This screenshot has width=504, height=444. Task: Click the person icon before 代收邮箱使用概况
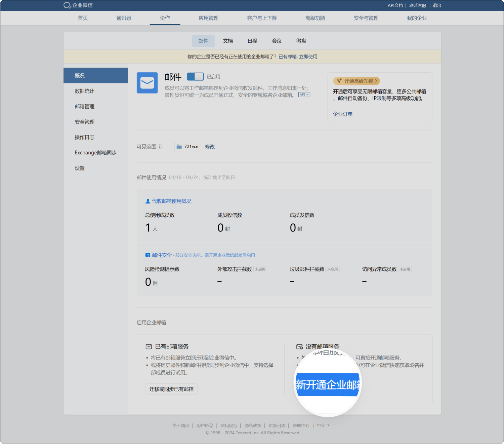point(148,201)
